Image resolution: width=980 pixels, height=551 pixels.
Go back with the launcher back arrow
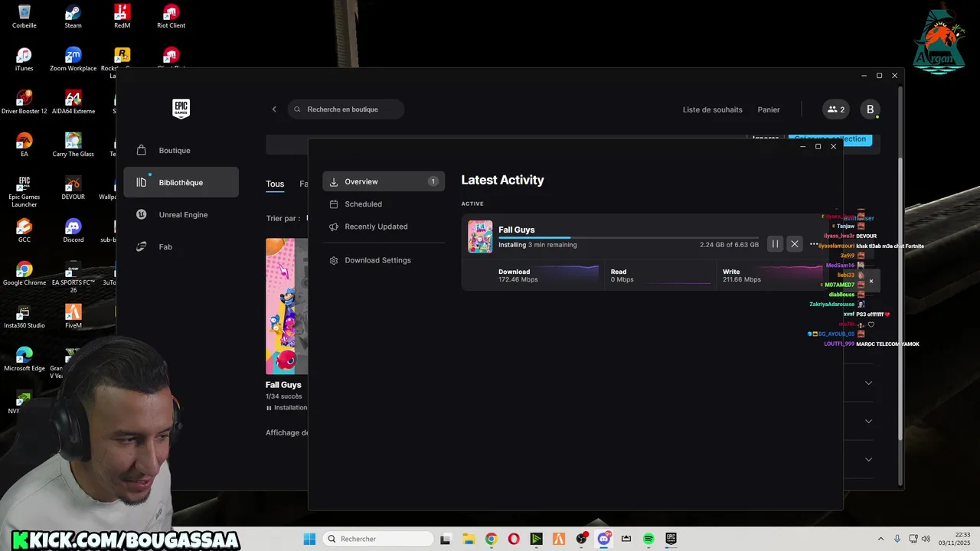tap(274, 109)
